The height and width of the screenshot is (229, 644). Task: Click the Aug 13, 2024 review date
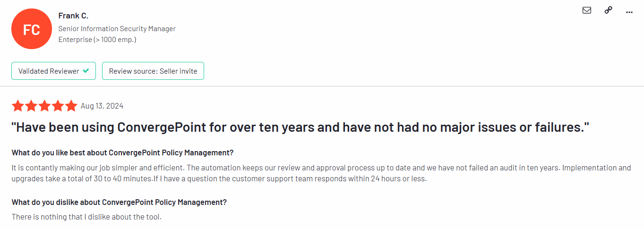click(102, 106)
